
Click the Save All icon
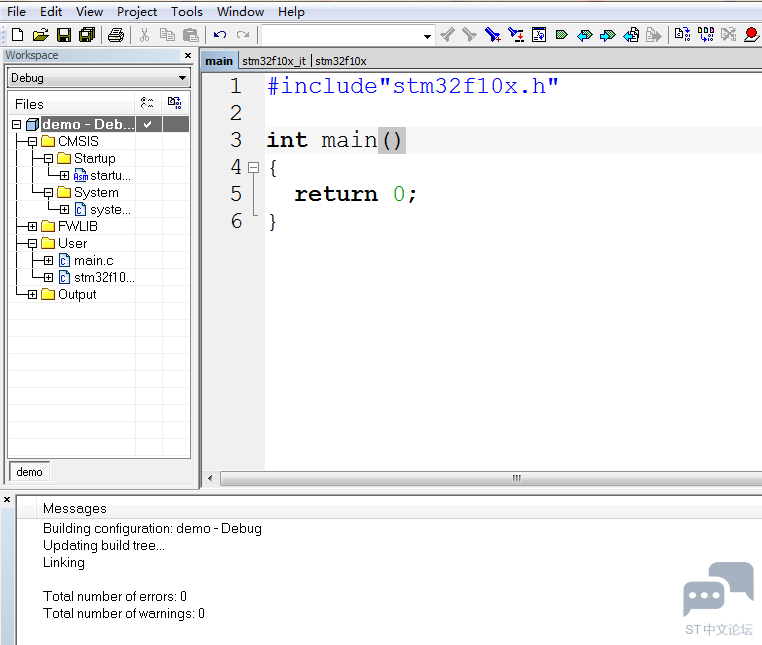[87, 35]
